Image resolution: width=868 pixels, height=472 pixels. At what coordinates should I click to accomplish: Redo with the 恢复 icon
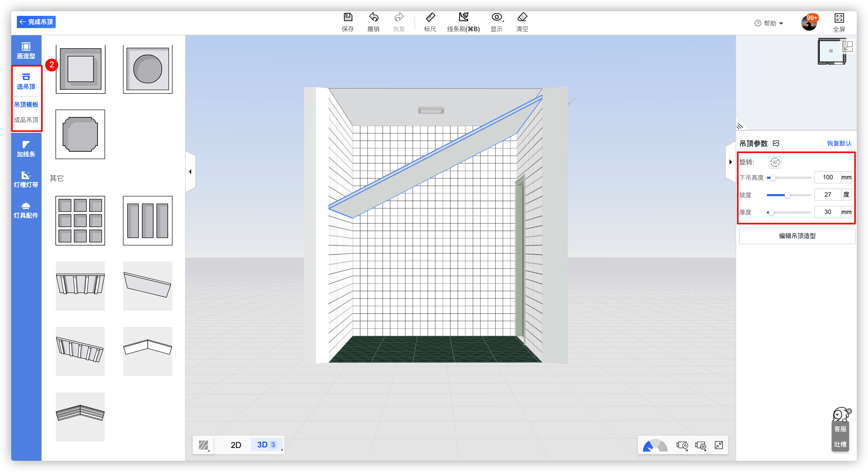(x=399, y=22)
